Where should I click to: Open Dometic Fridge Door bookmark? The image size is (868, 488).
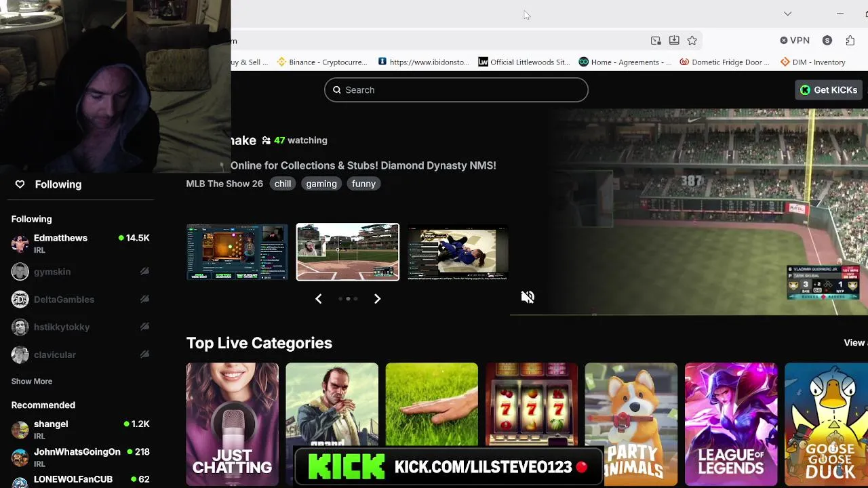pyautogui.click(x=725, y=62)
